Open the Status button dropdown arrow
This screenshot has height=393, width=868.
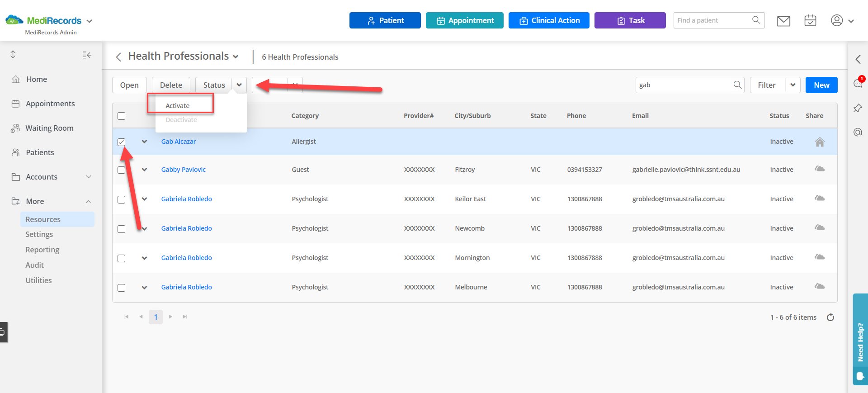click(239, 85)
